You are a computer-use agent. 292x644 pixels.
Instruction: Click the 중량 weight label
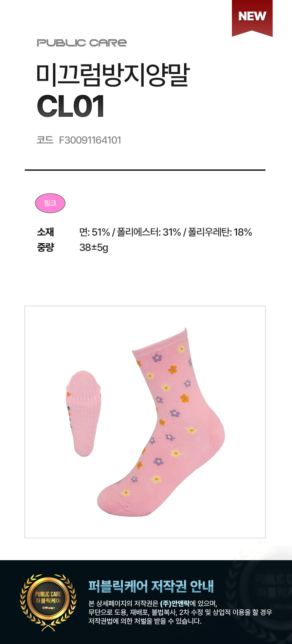pos(45,247)
